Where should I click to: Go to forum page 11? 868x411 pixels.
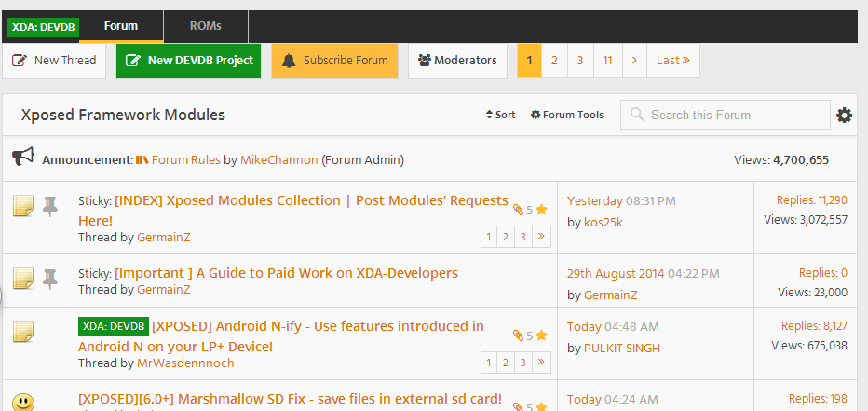coord(608,61)
